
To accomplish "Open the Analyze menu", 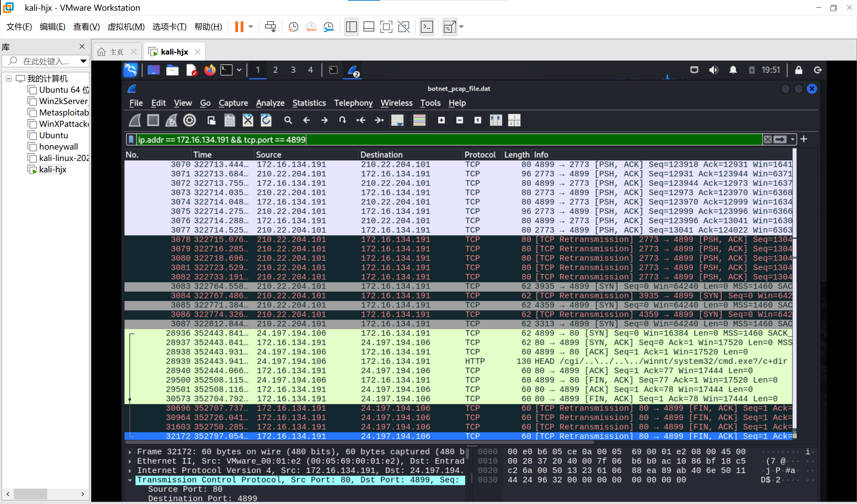I will (270, 103).
